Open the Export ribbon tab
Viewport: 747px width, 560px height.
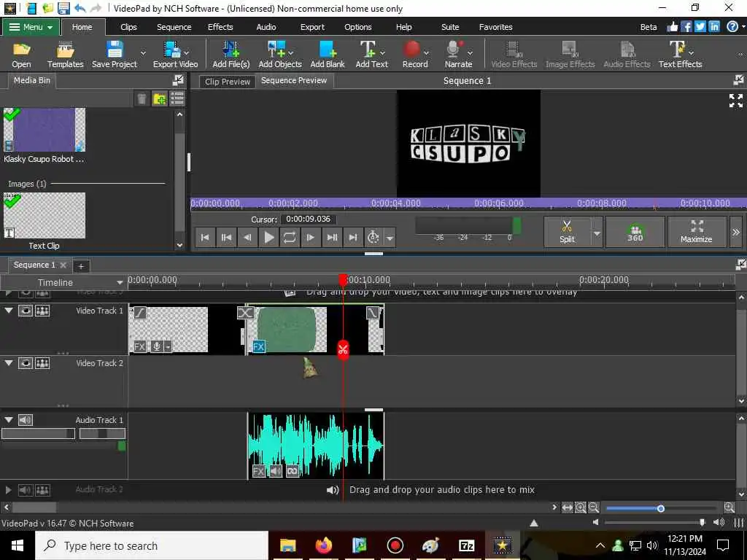pos(312,27)
